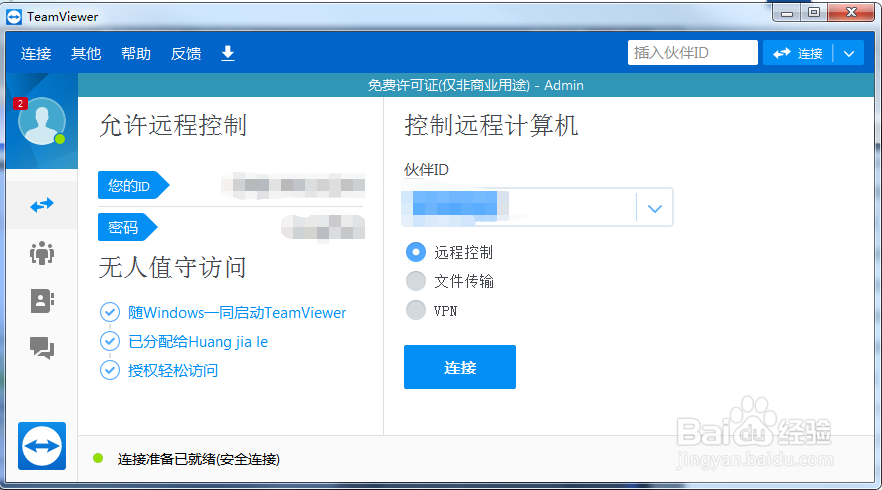Toggle check icon beside 随Windows一同启动TeamViewer
This screenshot has height=490, width=882.
110,312
